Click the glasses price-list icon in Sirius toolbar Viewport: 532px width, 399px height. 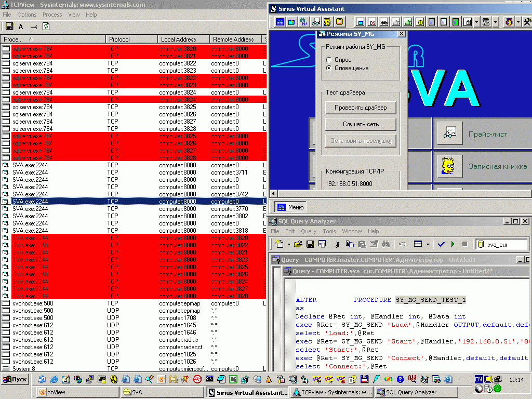[315, 22]
